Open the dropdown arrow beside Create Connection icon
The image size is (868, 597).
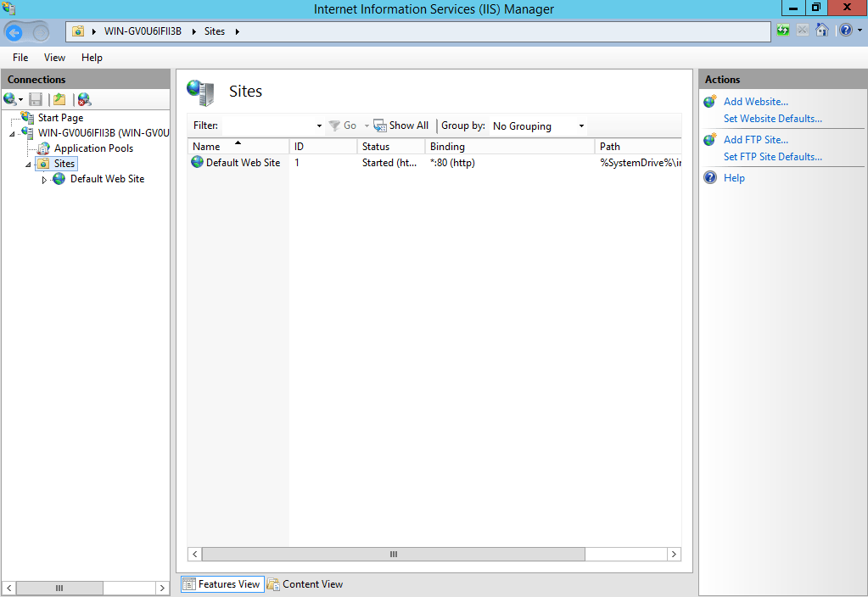coord(20,99)
